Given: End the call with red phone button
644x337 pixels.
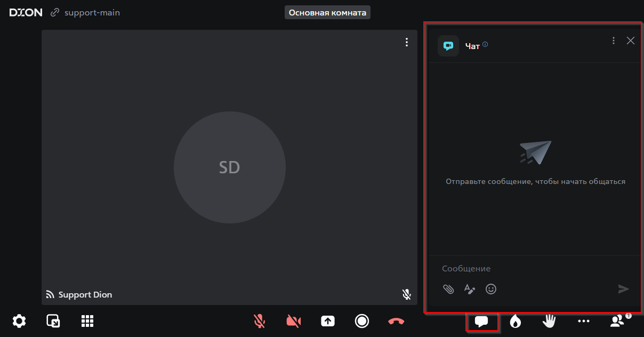Looking at the screenshot, I should tap(396, 321).
